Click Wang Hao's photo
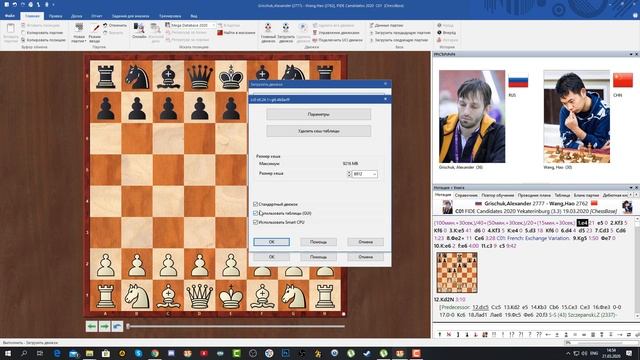640x360 pixels. [577, 116]
